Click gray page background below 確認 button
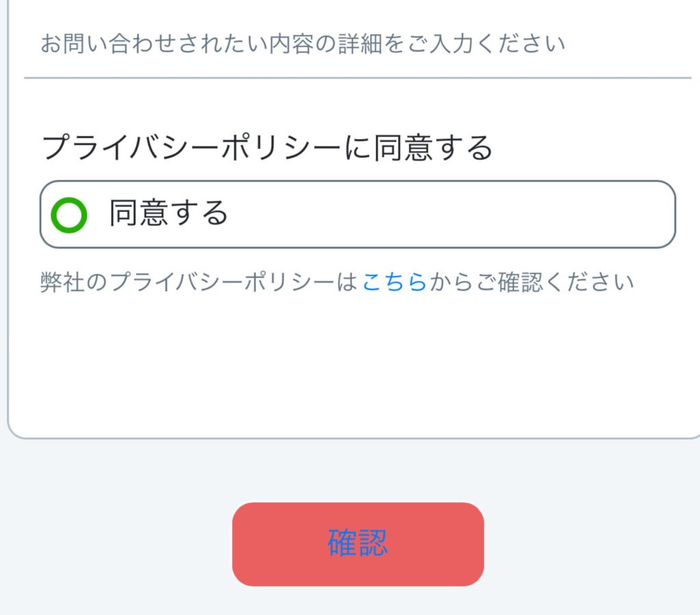 click(357, 603)
